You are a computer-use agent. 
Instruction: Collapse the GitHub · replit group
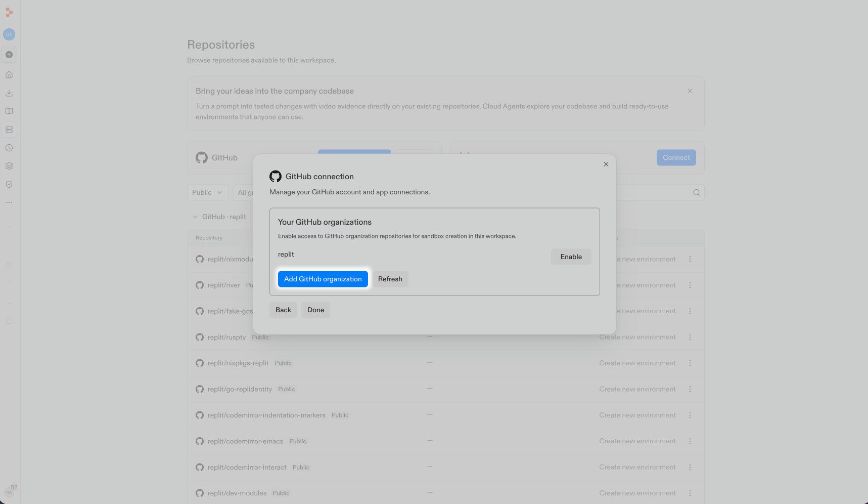[195, 217]
